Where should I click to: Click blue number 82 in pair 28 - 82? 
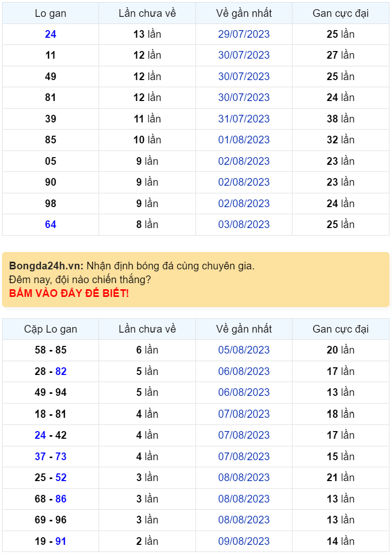tap(61, 371)
